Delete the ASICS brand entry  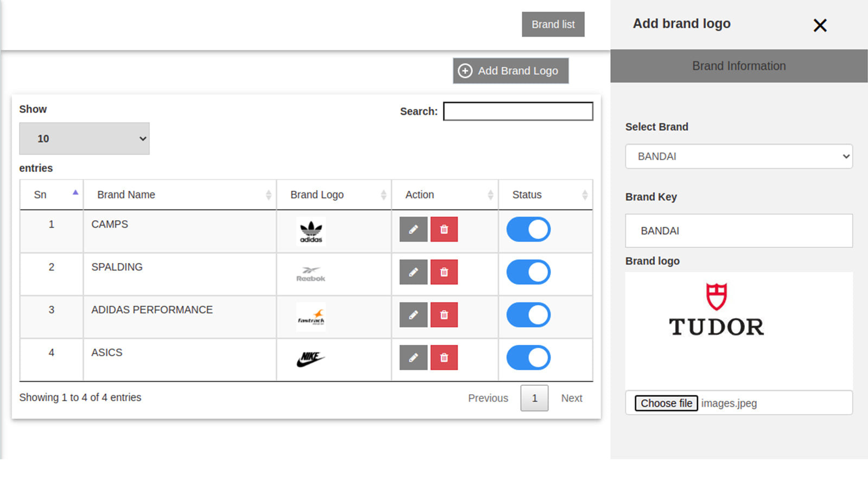click(x=444, y=358)
